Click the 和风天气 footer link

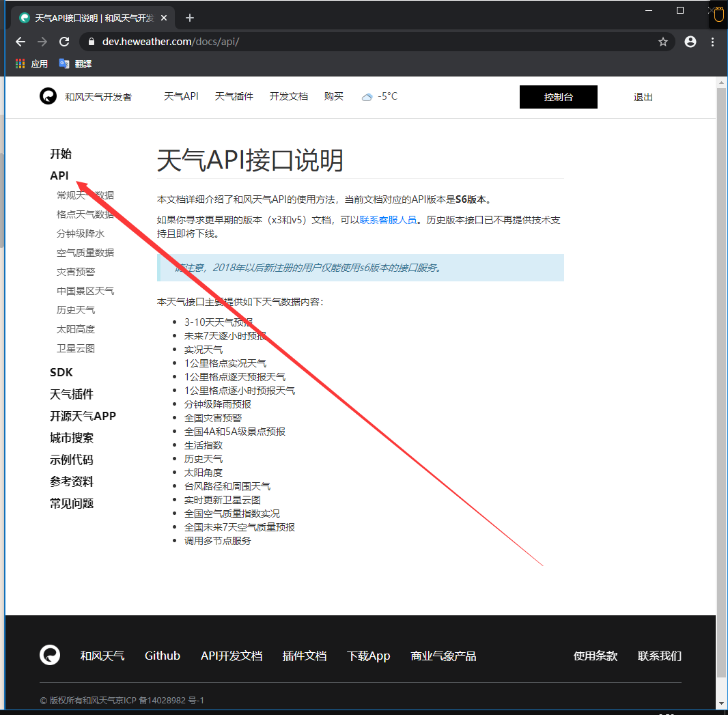pyautogui.click(x=102, y=656)
